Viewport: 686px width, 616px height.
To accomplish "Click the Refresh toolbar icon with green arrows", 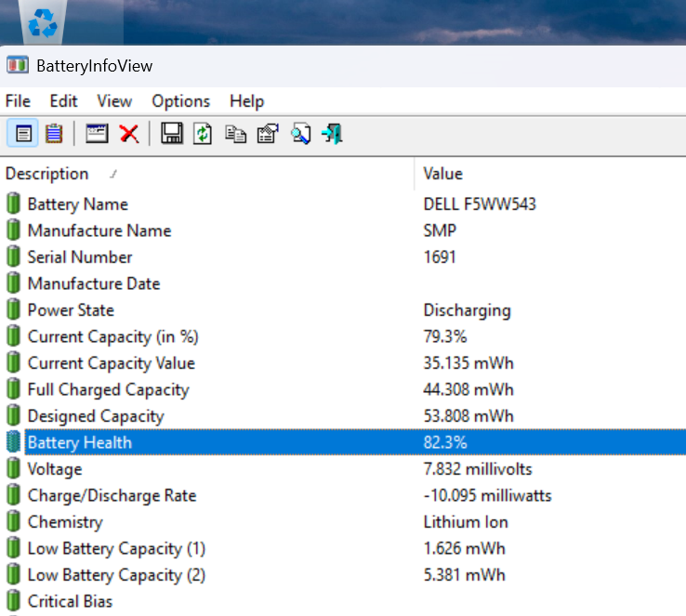I will [203, 134].
